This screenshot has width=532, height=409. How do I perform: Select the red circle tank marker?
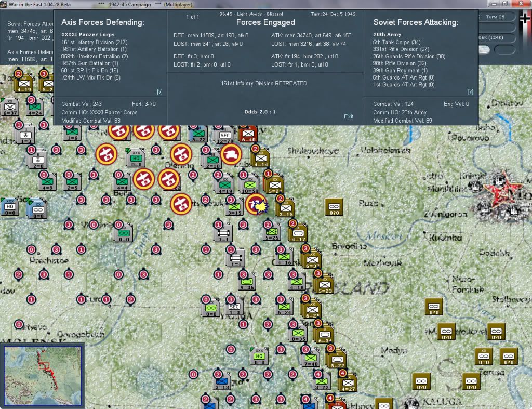pyautogui.click(x=231, y=154)
